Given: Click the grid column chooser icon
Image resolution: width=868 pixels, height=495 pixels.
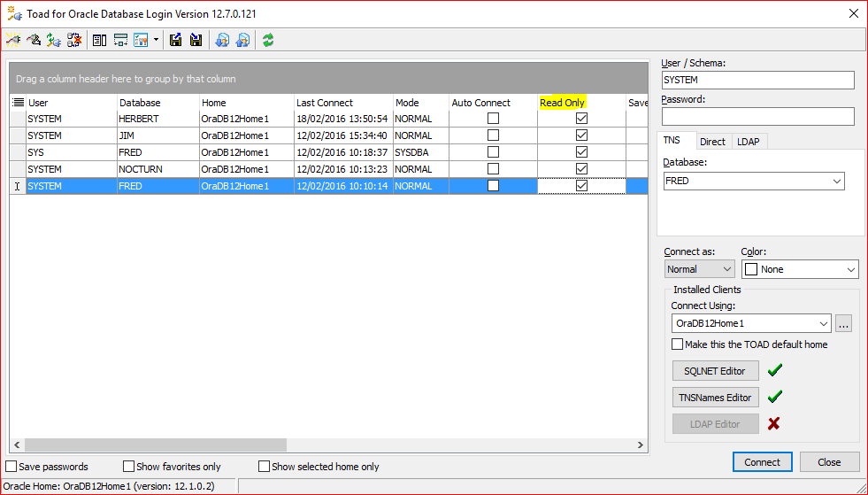Looking at the screenshot, I should [18, 103].
